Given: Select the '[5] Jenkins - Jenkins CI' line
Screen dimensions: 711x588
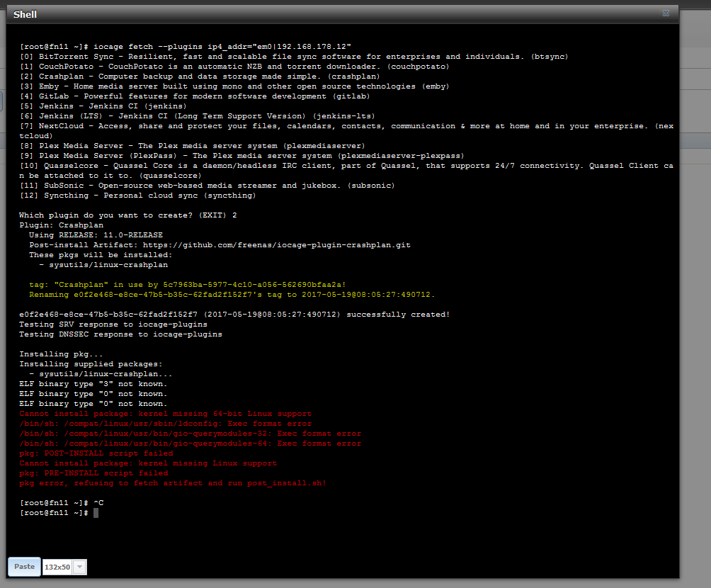Looking at the screenshot, I should pos(103,107).
